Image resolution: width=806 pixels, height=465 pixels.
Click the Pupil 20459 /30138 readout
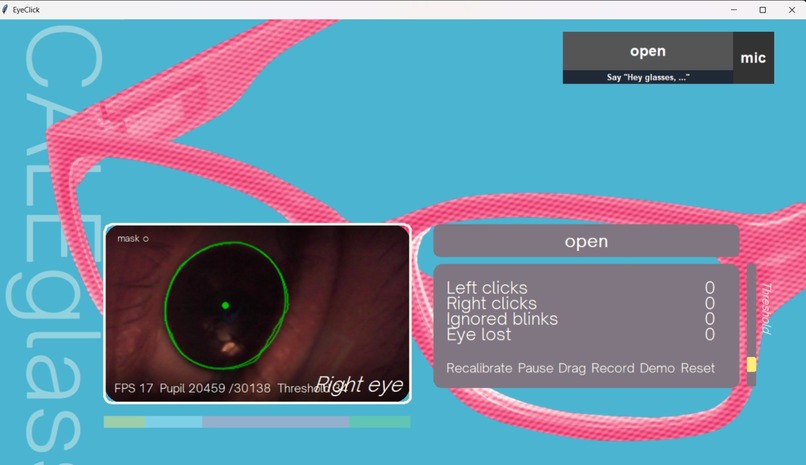[x=215, y=388]
